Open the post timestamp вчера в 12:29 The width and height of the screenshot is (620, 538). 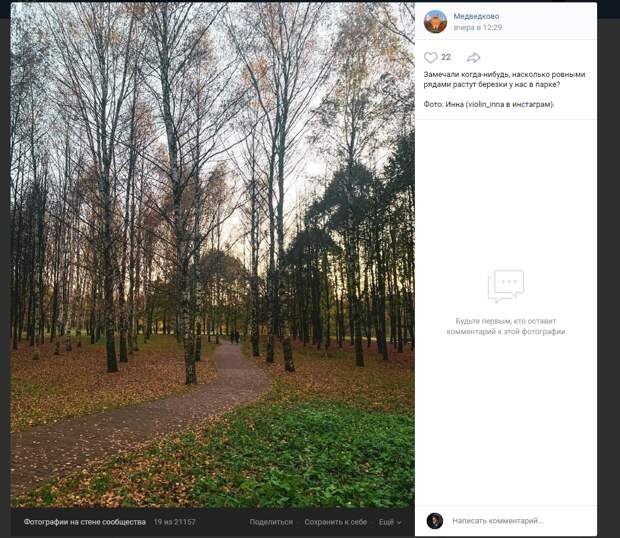coord(478,27)
